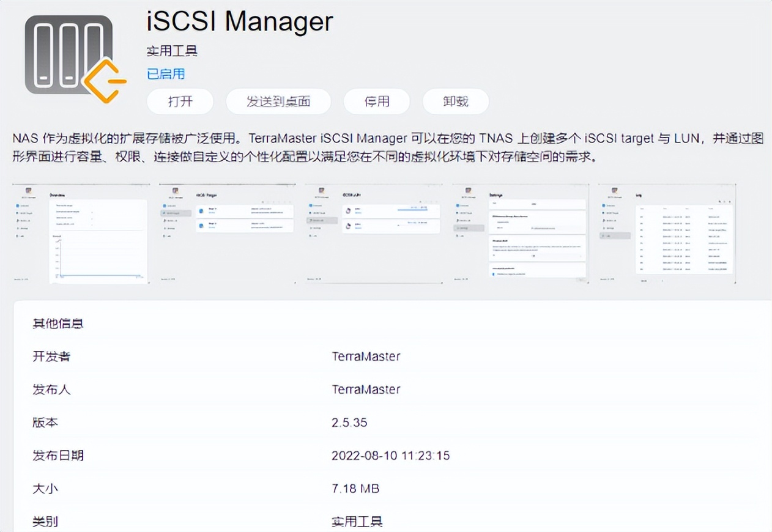
Task: Uninstall the app via 卸载 button
Action: click(456, 102)
